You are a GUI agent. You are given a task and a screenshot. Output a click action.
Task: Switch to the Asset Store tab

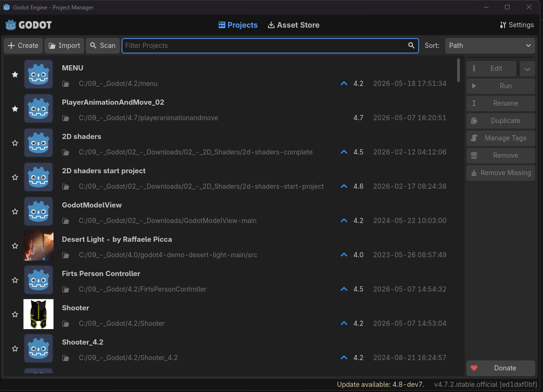294,25
